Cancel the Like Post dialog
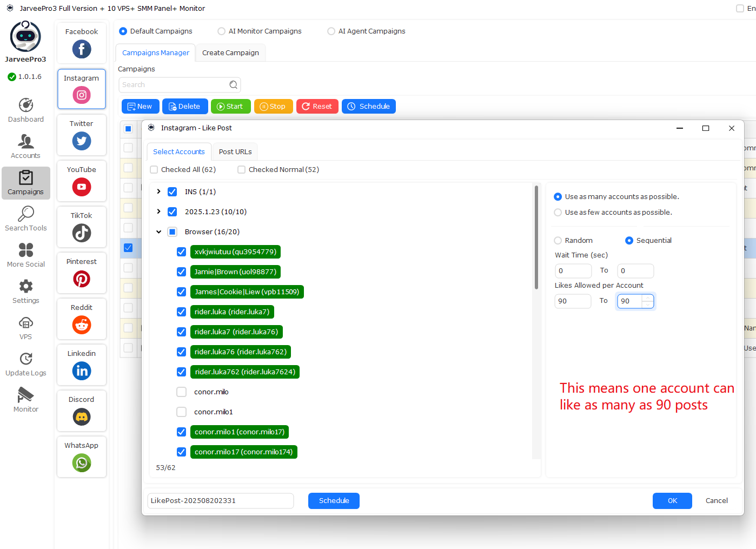Viewport: 756px width, 549px height. click(717, 501)
